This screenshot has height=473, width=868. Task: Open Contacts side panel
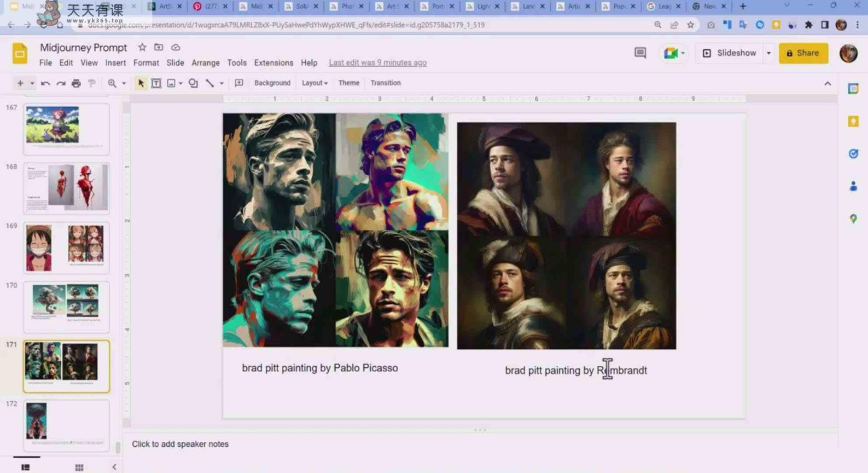point(853,187)
